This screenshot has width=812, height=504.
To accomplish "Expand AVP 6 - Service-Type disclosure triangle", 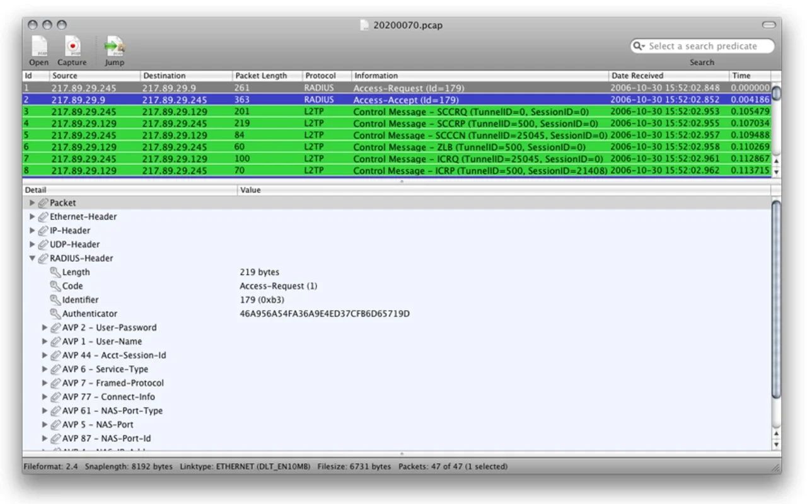I will click(45, 369).
